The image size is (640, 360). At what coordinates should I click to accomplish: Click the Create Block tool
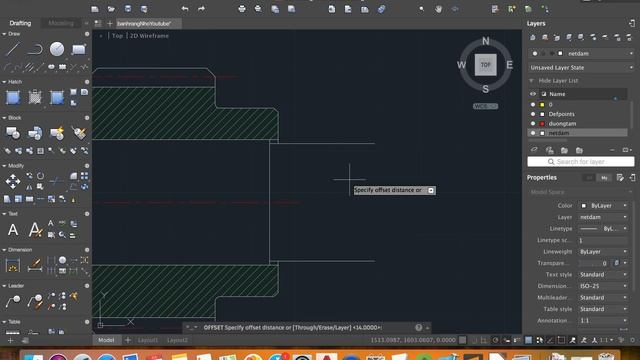[35, 133]
